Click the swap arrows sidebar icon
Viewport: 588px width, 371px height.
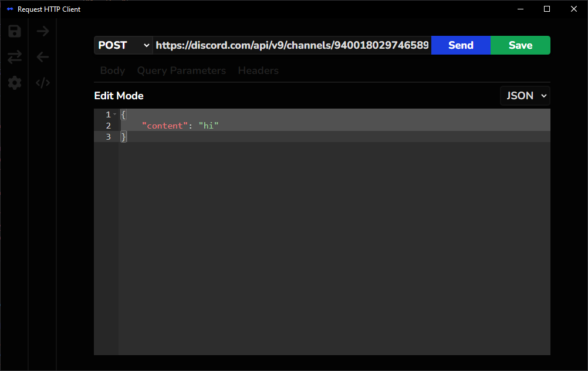(15, 57)
